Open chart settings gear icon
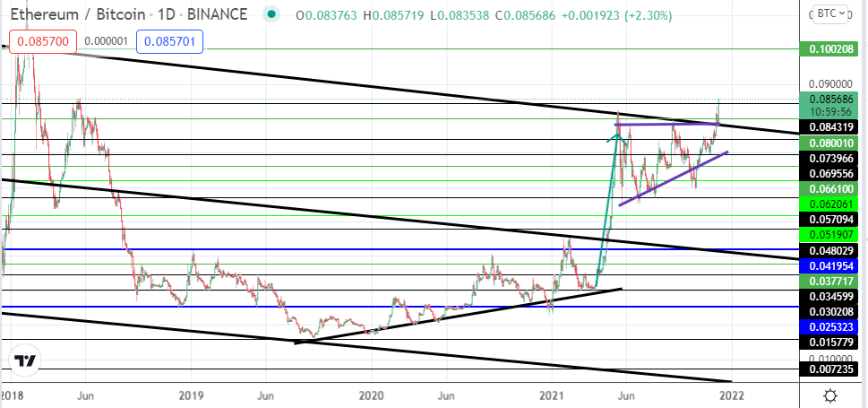This screenshot has width=868, height=408. point(829,395)
